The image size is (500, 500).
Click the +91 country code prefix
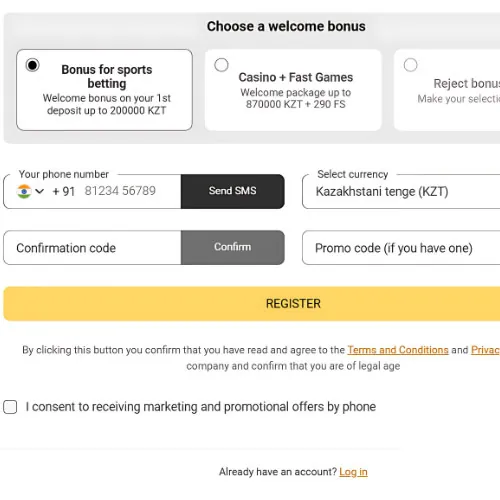(64, 191)
